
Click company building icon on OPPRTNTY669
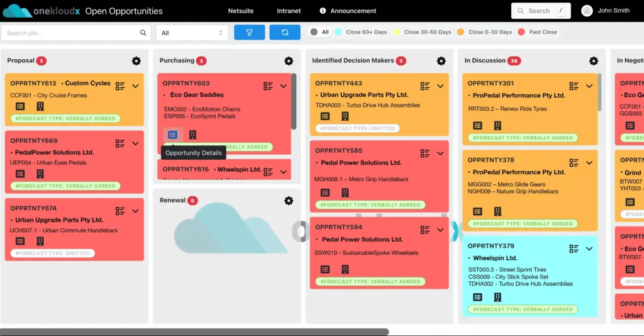click(x=40, y=174)
